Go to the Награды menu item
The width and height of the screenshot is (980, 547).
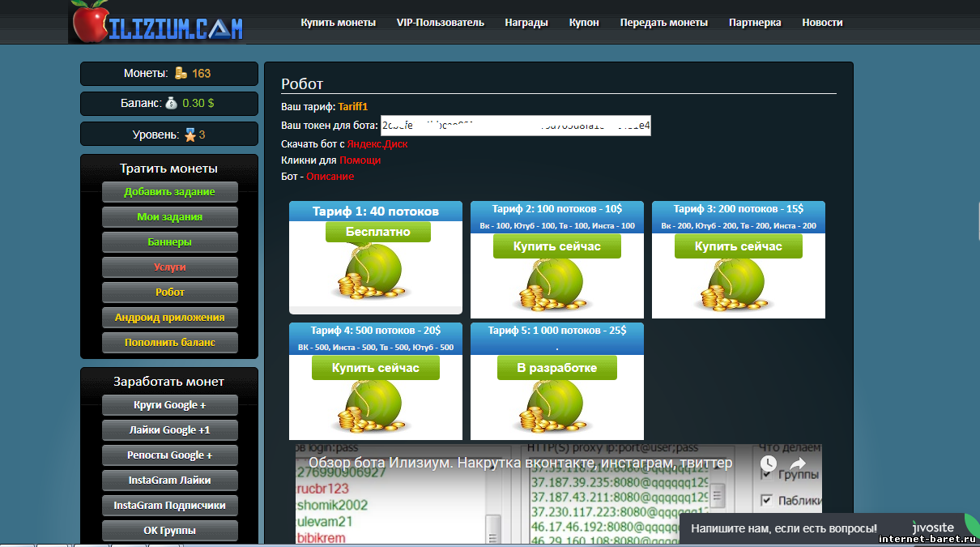pos(526,23)
